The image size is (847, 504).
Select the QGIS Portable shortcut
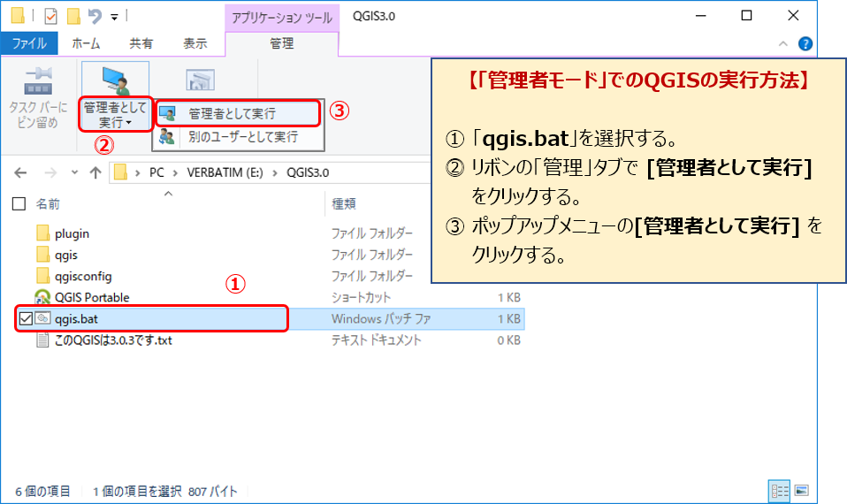tap(92, 298)
